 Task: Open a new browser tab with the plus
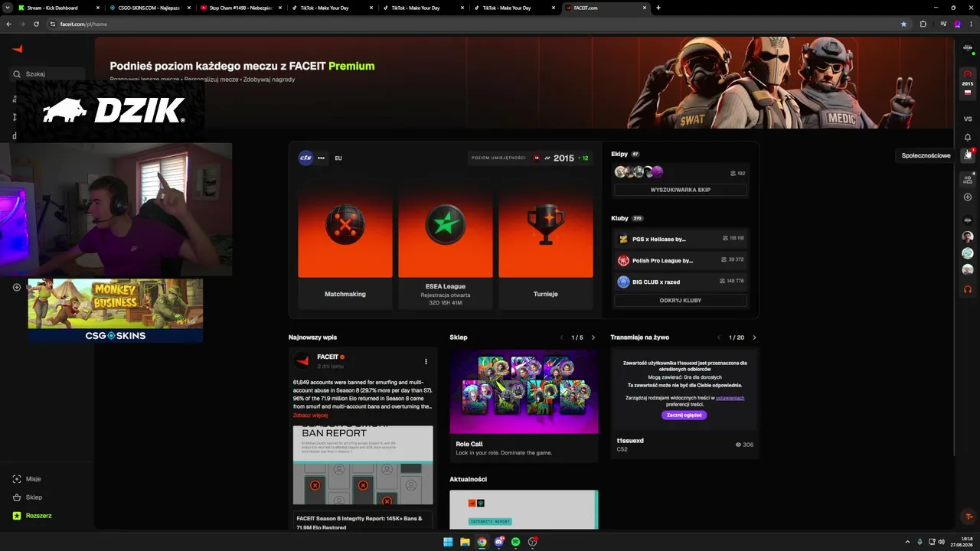(658, 8)
